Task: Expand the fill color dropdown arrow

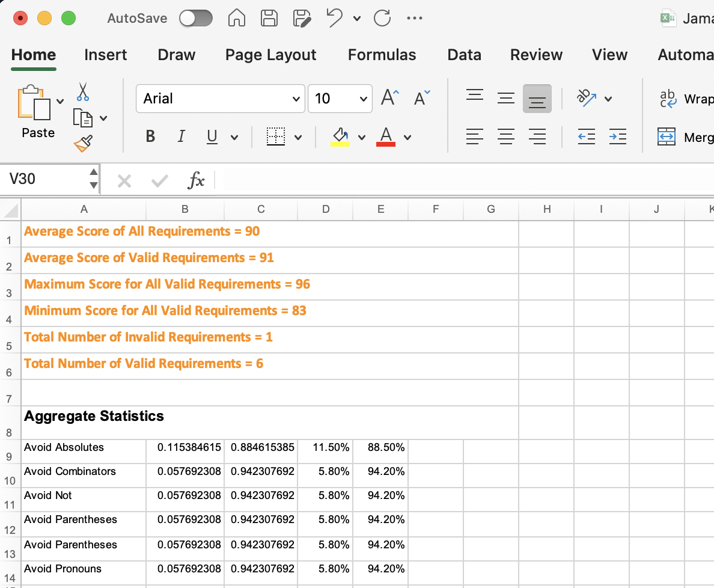Action: click(x=362, y=137)
